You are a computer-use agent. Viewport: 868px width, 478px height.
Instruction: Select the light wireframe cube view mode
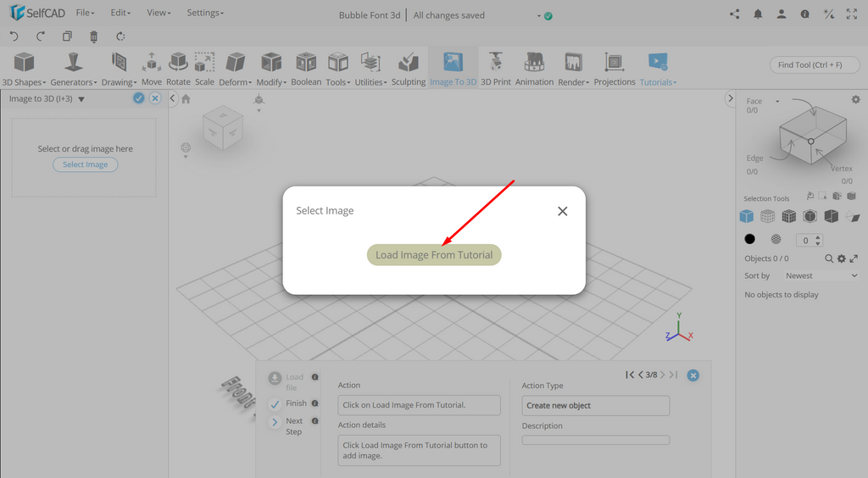(x=767, y=216)
